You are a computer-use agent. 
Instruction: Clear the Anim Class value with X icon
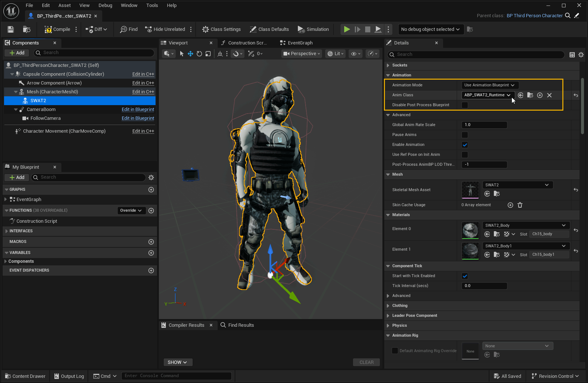[549, 95]
